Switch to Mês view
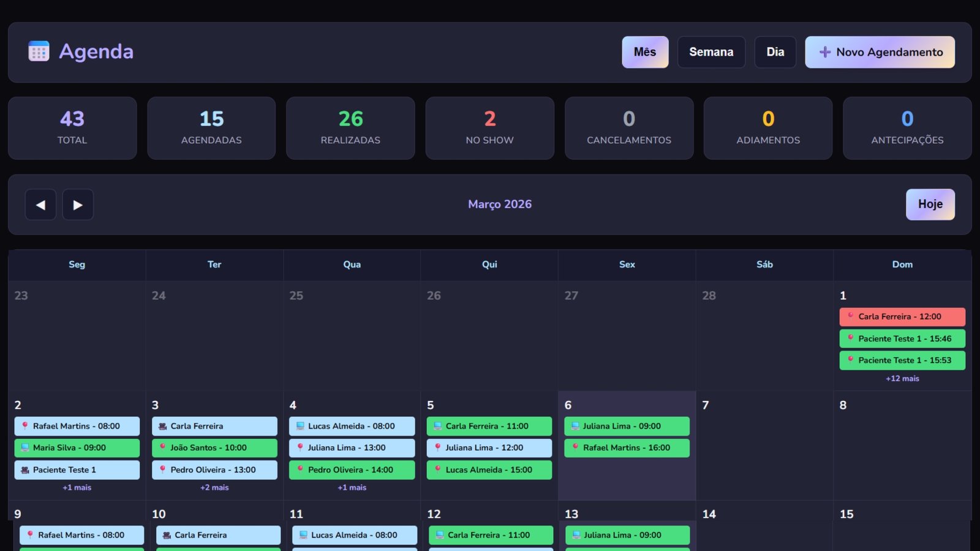This screenshot has height=551, width=980. (645, 52)
